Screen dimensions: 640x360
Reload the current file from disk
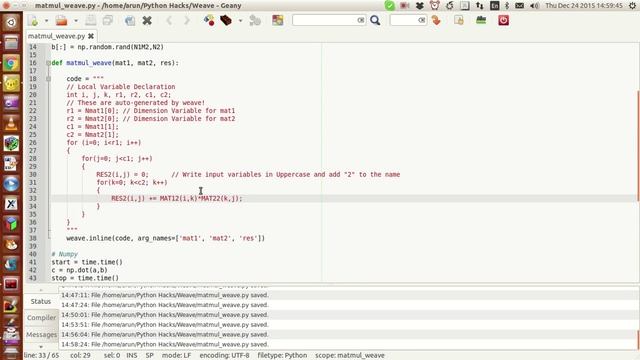point(130,20)
